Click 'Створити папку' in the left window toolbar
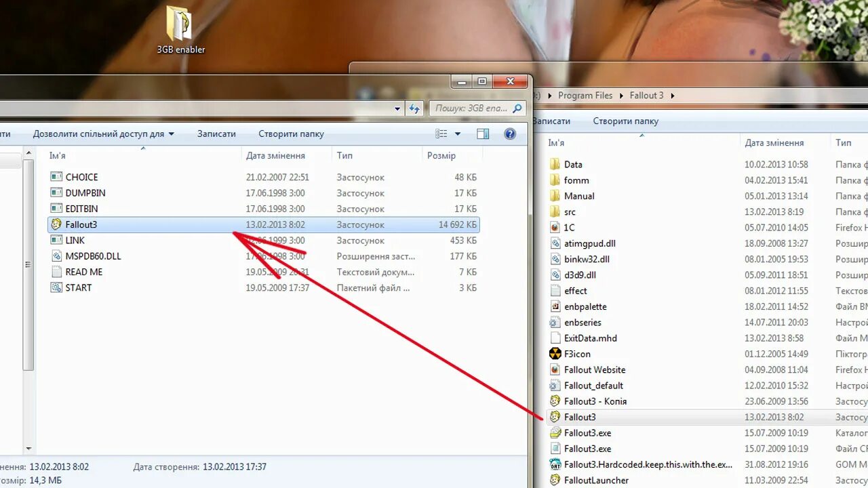868x488 pixels. pos(291,134)
